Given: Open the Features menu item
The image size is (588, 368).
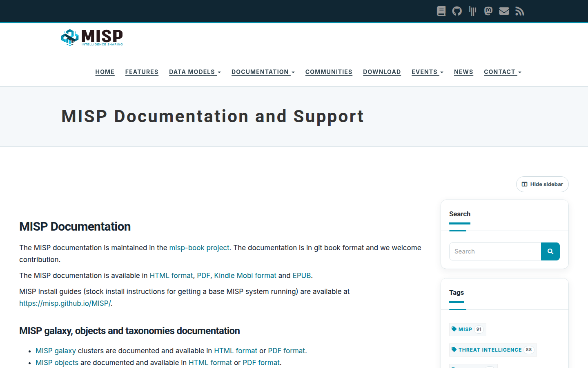Looking at the screenshot, I should (142, 72).
